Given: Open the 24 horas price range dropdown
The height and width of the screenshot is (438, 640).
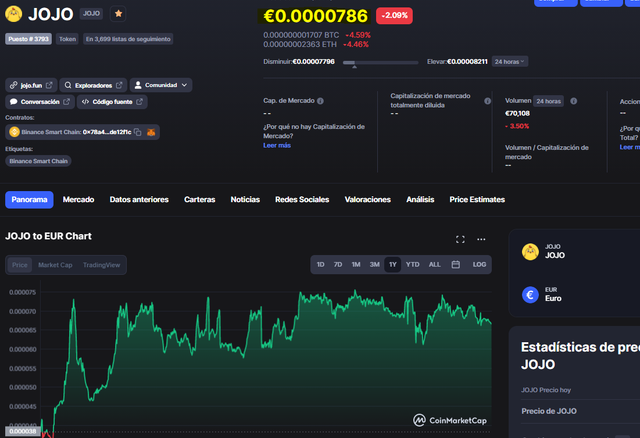Looking at the screenshot, I should (509, 62).
